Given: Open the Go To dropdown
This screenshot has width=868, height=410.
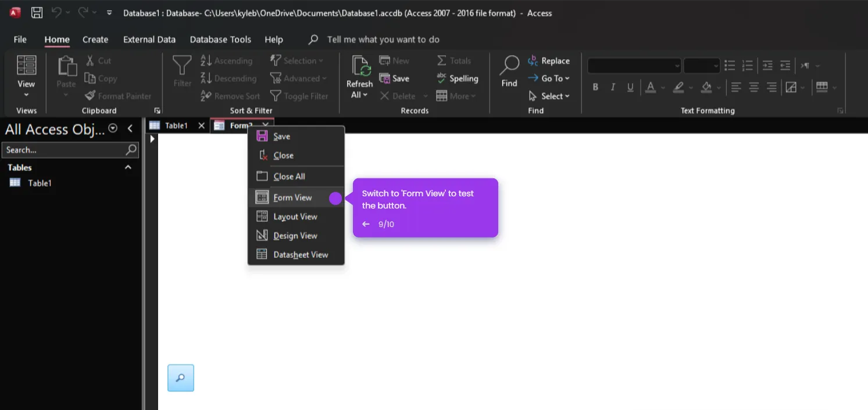Looking at the screenshot, I should tap(549, 78).
